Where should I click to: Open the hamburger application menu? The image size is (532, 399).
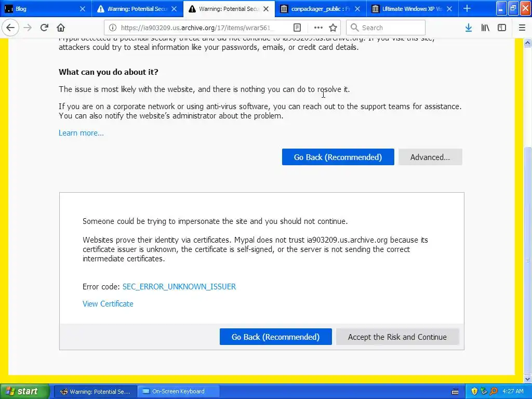(522, 28)
